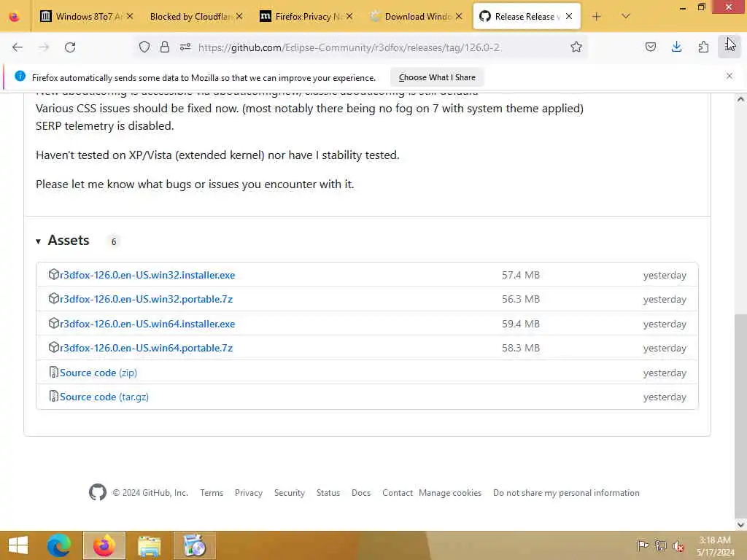Open the Privacy footer link
Viewport: 747px width, 560px height.
point(249,493)
